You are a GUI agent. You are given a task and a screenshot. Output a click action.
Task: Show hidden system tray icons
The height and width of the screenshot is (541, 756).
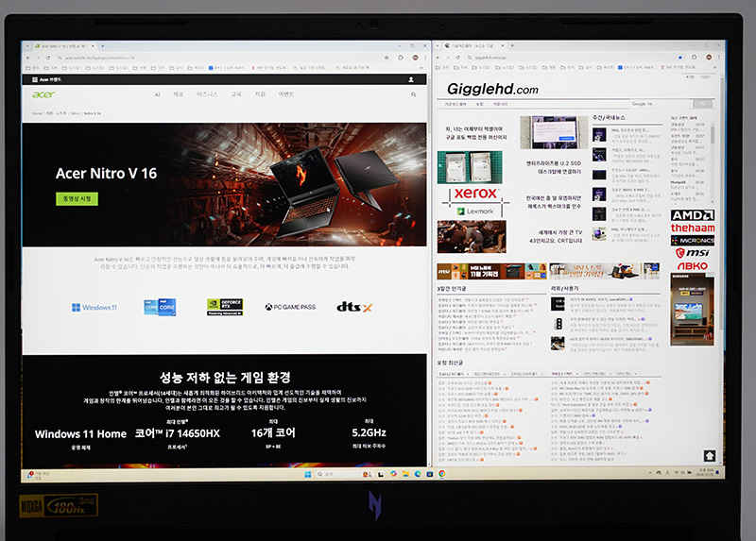click(x=649, y=473)
